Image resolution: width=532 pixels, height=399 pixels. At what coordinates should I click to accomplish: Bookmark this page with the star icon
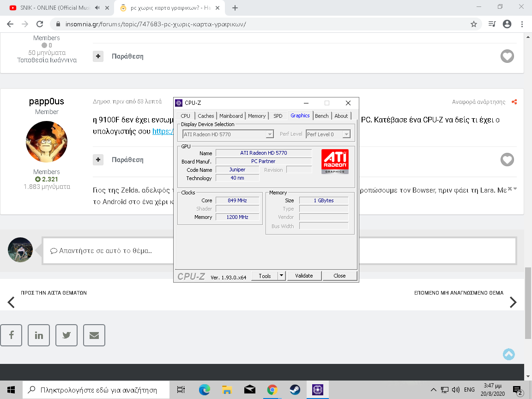(x=474, y=24)
